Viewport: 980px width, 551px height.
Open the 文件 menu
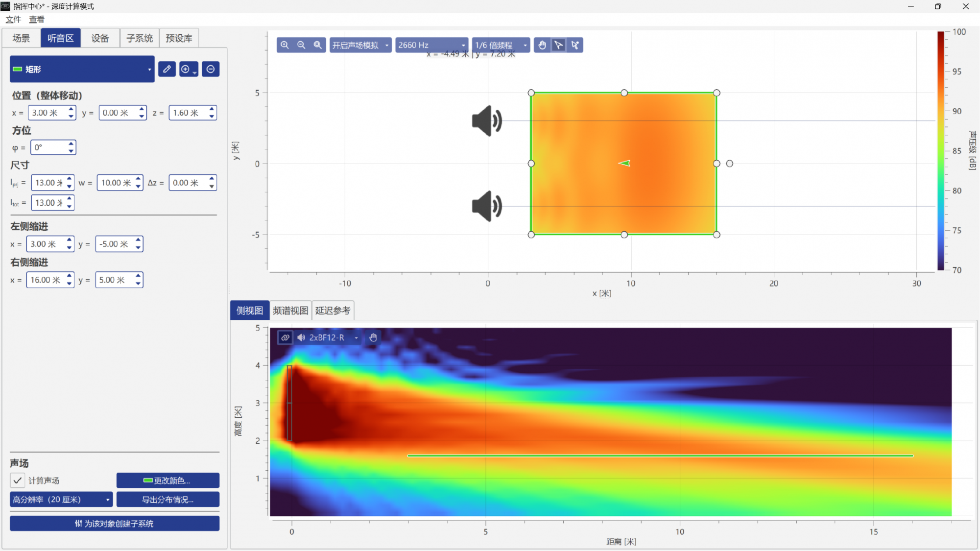point(13,19)
